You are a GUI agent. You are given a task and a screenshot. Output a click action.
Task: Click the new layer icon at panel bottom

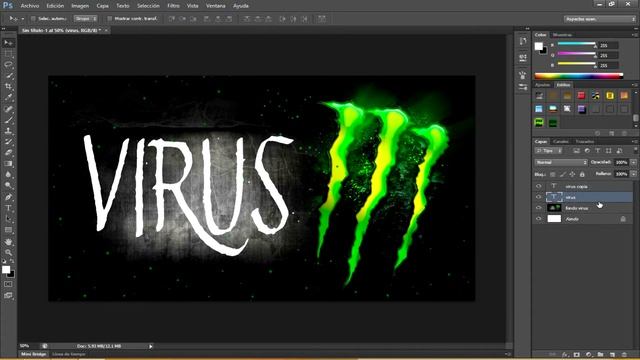[x=612, y=355]
